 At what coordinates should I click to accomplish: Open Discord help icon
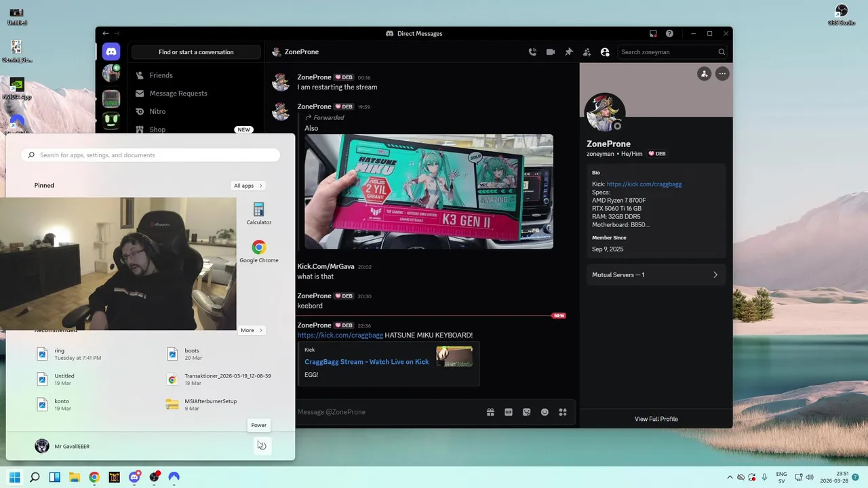669,33
